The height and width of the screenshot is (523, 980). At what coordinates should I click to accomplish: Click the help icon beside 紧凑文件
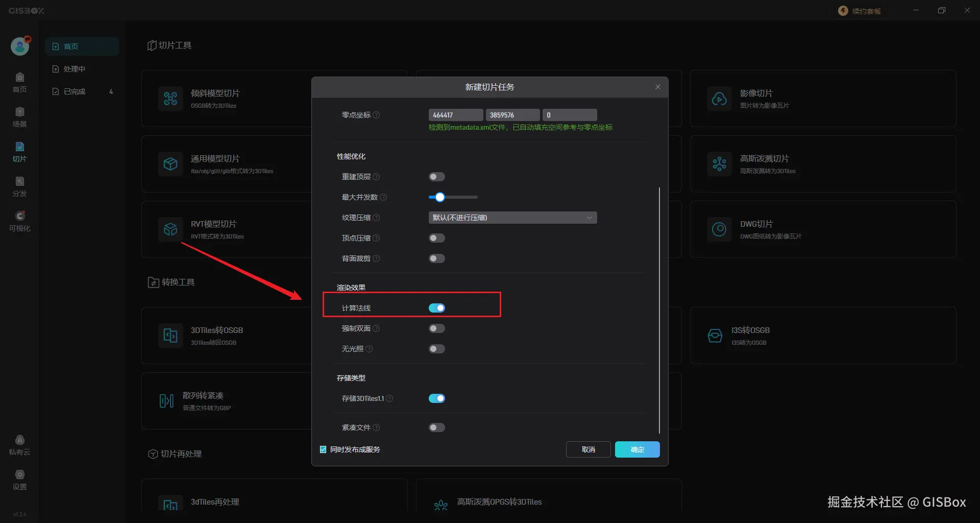(376, 427)
